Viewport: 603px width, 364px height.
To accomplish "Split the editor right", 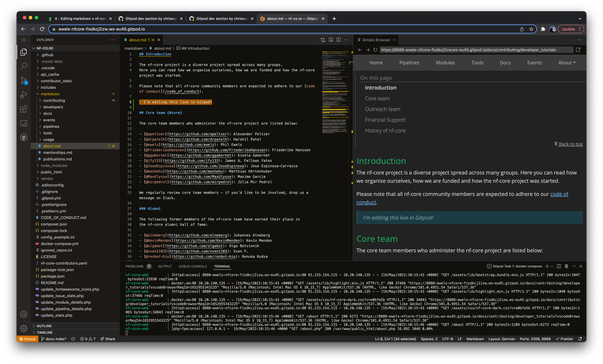I will (x=338, y=40).
